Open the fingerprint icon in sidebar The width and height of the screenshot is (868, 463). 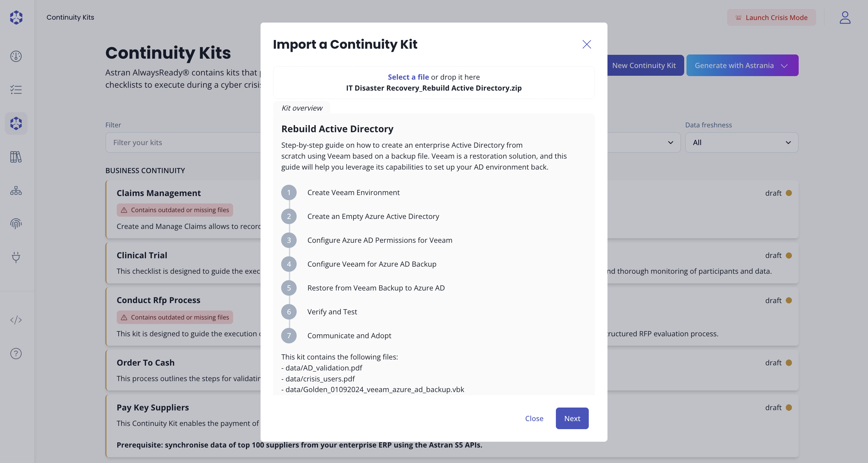click(16, 223)
